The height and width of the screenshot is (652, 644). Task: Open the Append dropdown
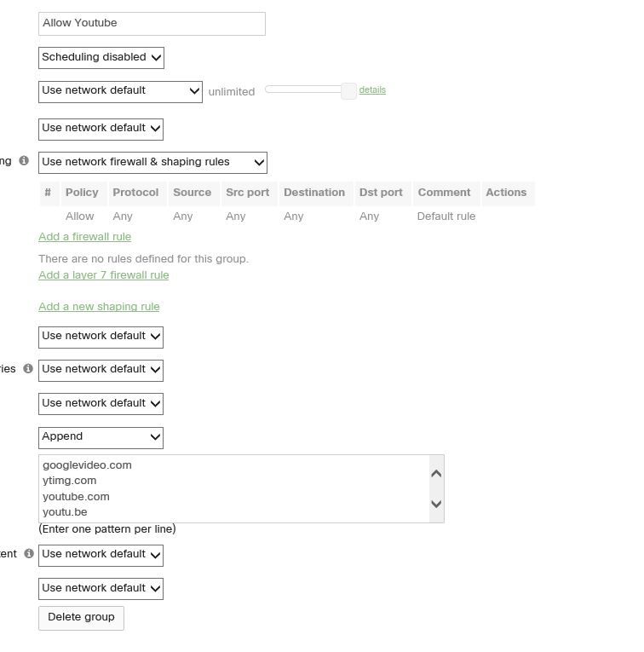[x=101, y=437]
